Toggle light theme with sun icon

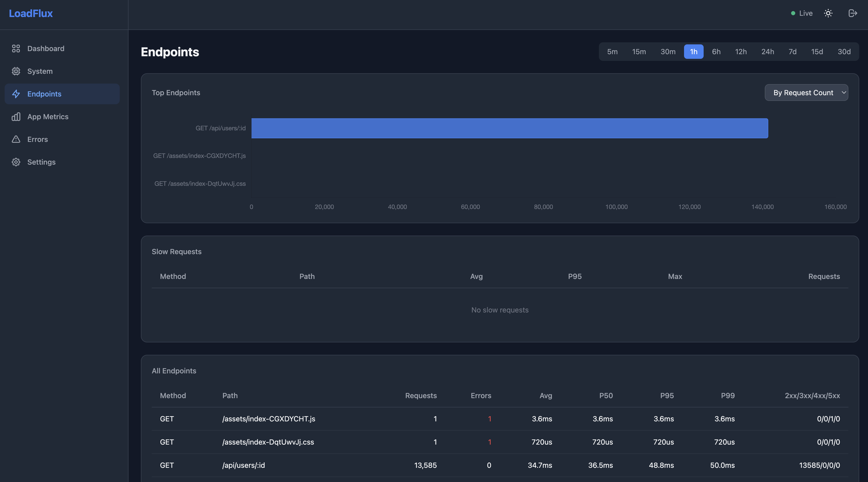[x=828, y=13]
